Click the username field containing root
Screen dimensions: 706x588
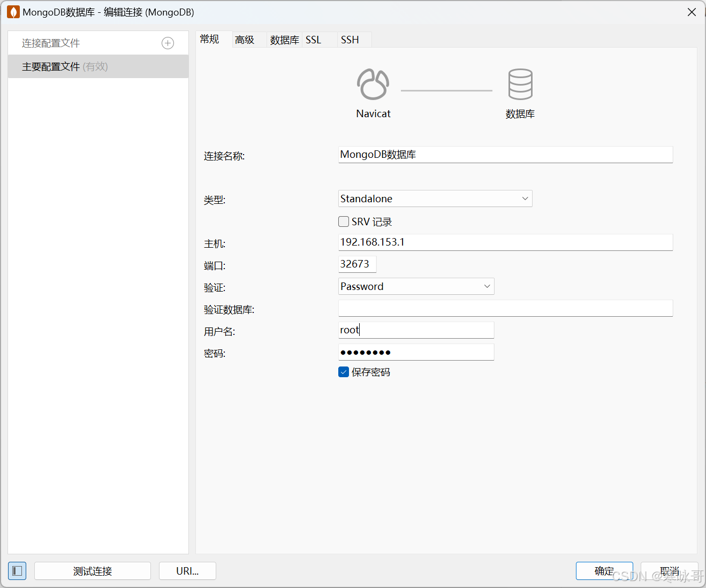tap(416, 330)
